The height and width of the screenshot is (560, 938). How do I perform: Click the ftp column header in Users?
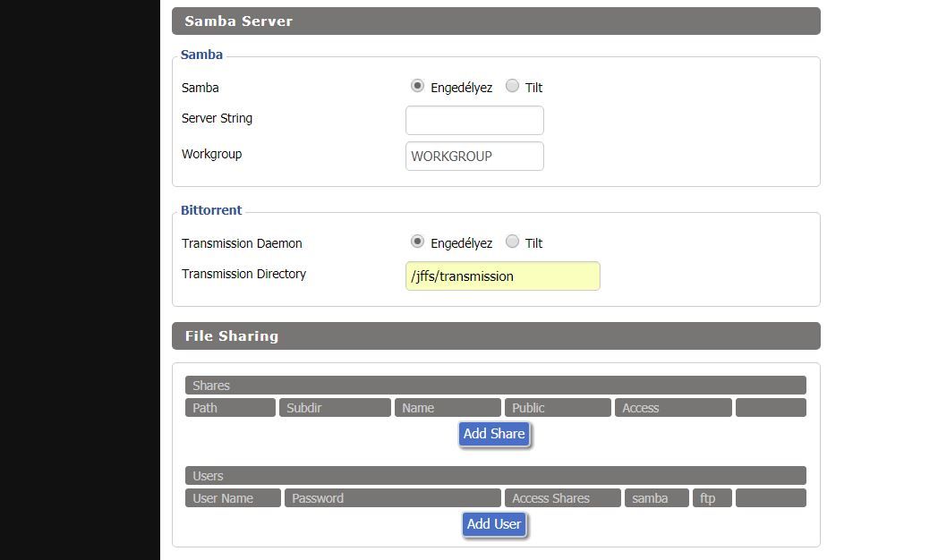click(x=712, y=498)
